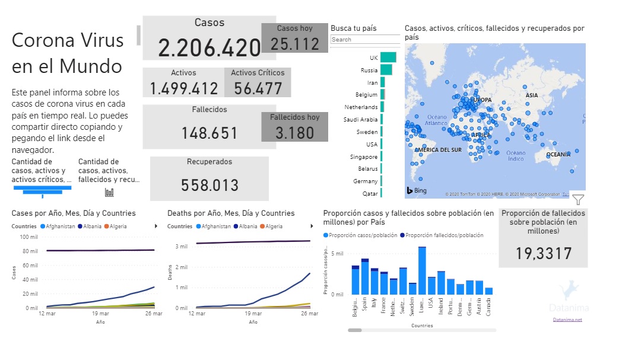Click the Bing logo on the map
This screenshot has height=364, width=619.
(x=417, y=191)
